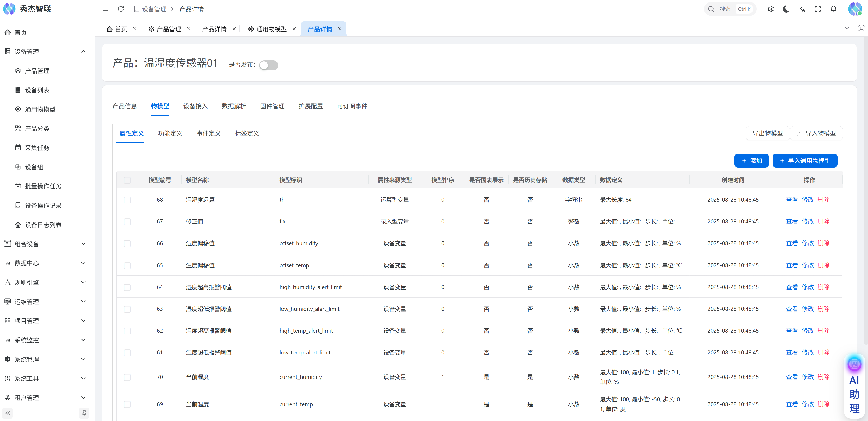Open the tabs dropdown chevron
Screen dimensions: 868x421
pyautogui.click(x=847, y=29)
